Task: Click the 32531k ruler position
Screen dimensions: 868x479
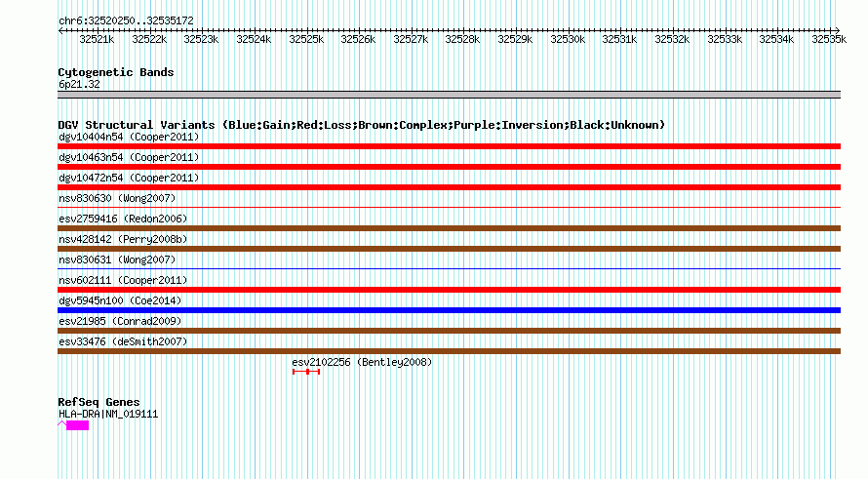Action: tap(619, 39)
